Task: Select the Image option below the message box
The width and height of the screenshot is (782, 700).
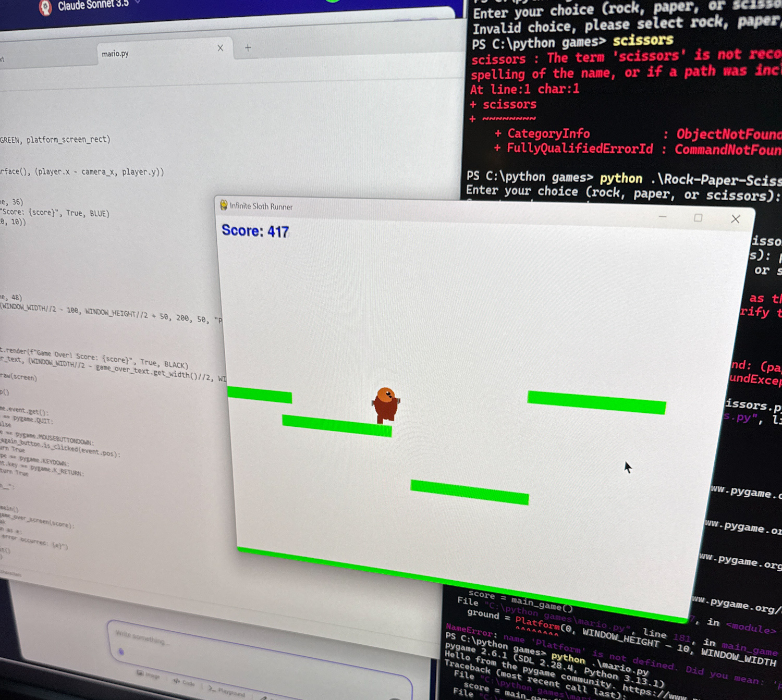Action: tap(148, 674)
